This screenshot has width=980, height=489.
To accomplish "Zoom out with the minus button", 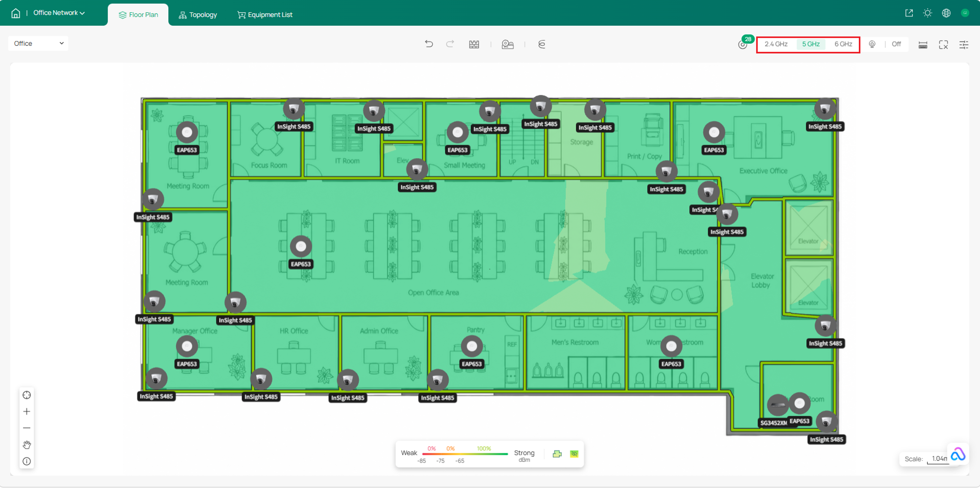I will [x=27, y=428].
